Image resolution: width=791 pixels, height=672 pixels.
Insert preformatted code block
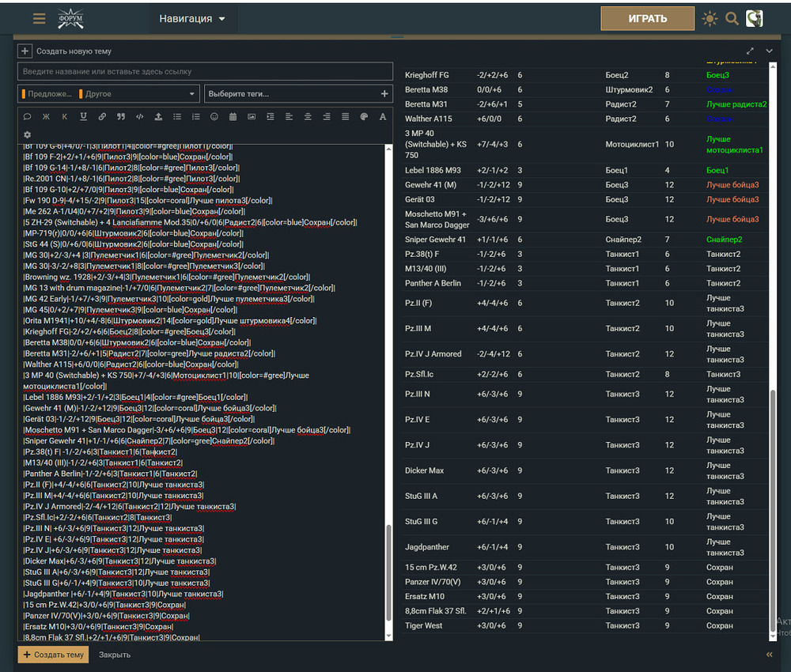140,117
